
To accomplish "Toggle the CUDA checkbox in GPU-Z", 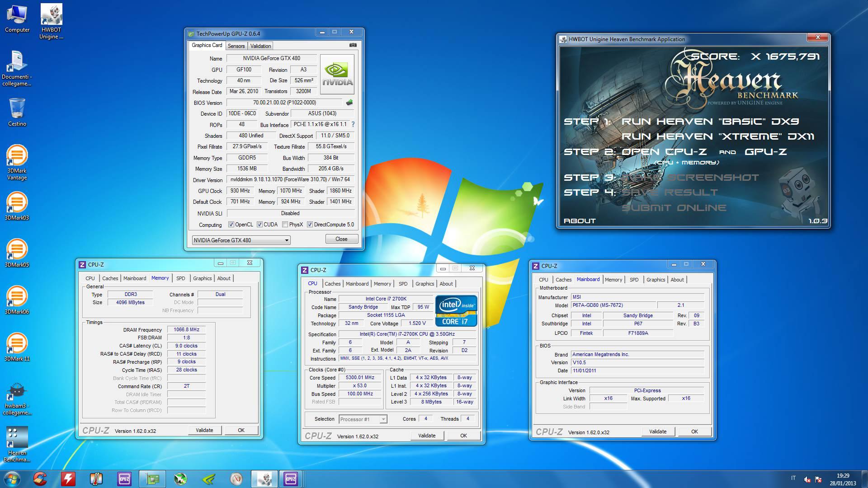I will pos(259,225).
